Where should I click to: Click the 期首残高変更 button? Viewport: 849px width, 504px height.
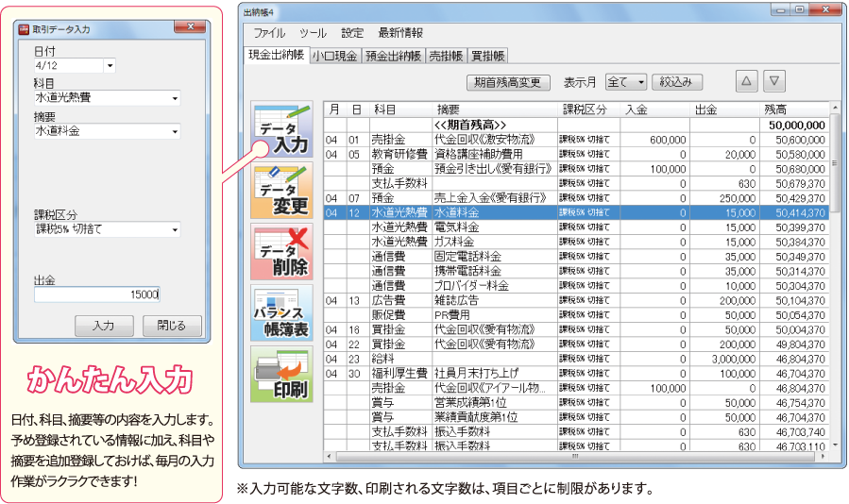(508, 82)
